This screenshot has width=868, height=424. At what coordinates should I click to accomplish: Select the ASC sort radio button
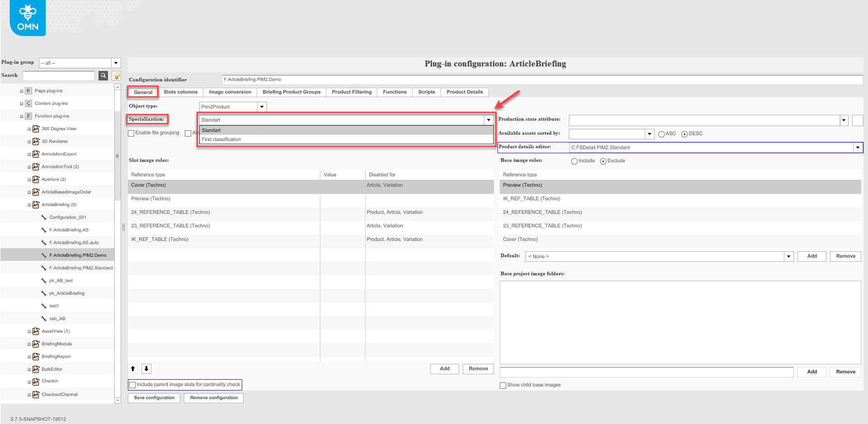(x=662, y=134)
